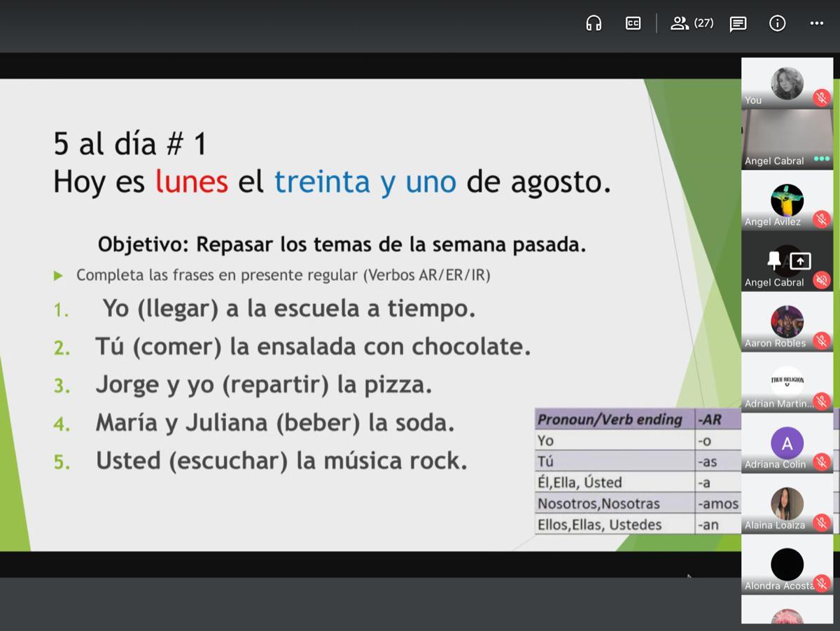
Task: Select Alondra Acosta's black avatar
Action: point(787,564)
